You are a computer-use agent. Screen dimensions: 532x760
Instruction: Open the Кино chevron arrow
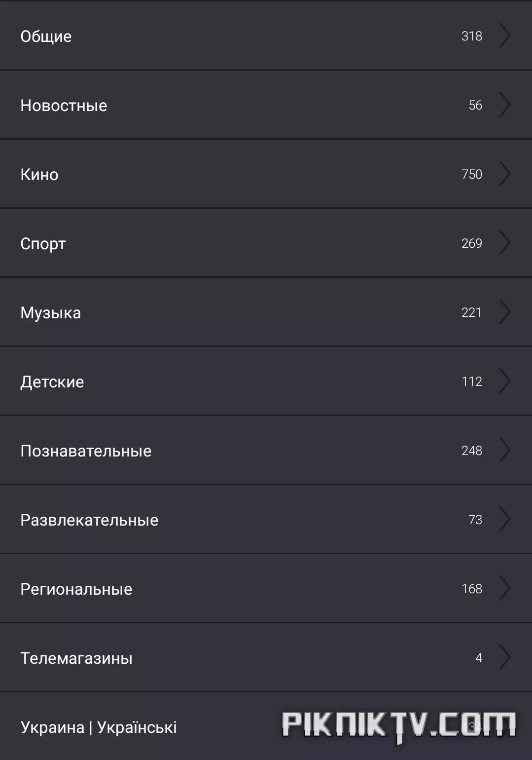click(504, 174)
